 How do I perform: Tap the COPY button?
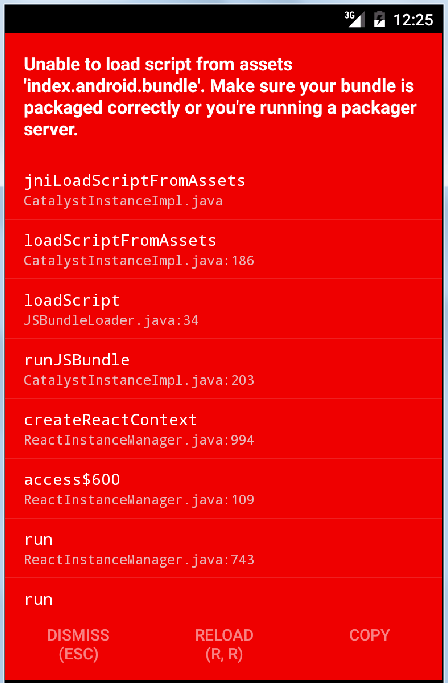coord(370,635)
